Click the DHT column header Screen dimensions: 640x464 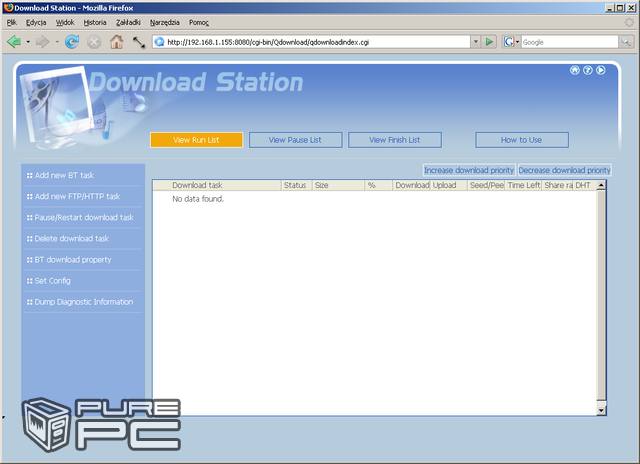pos(584,185)
